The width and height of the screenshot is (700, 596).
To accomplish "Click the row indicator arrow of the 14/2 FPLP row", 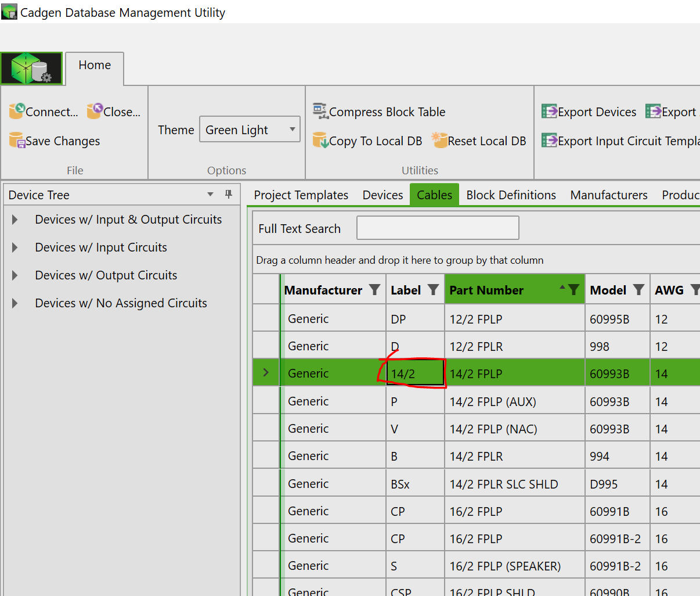I will point(266,372).
